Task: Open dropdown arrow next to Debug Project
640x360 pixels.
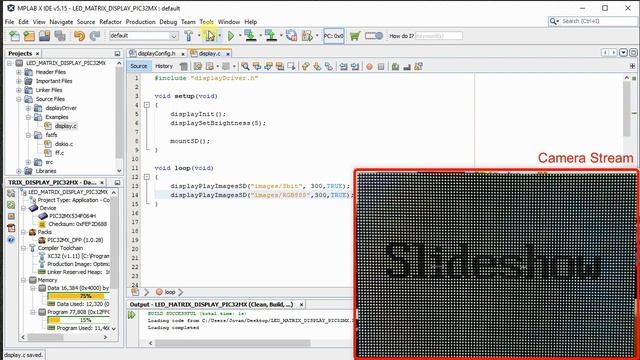Action: 317,36
